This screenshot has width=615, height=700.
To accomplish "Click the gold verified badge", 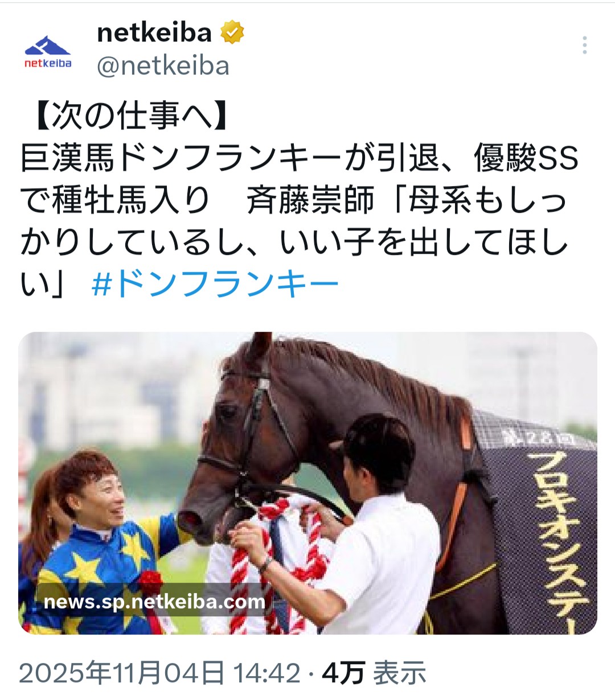I will click(232, 34).
